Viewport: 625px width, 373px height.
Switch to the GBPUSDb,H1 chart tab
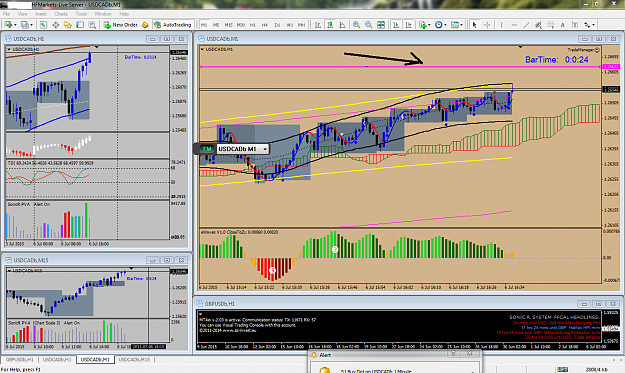tap(20, 359)
